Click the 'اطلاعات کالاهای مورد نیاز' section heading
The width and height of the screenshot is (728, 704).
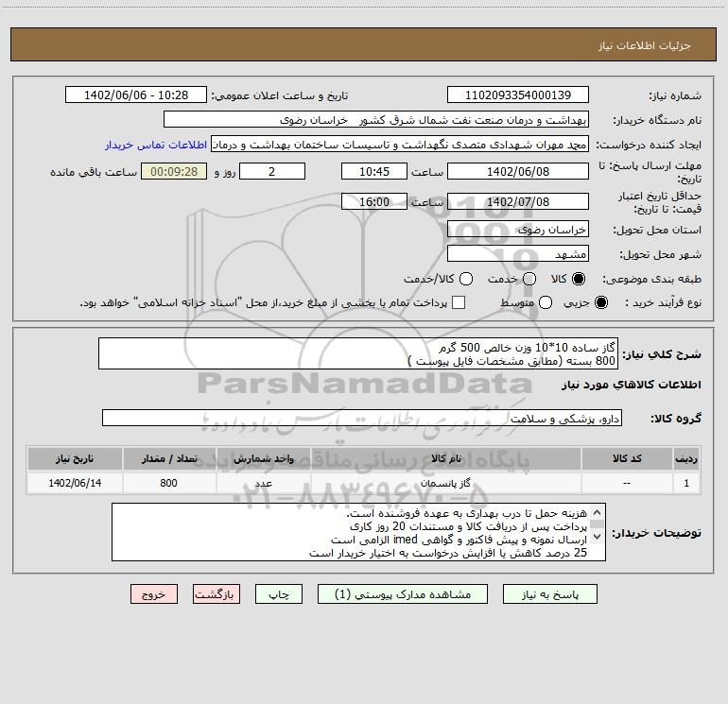click(x=632, y=385)
